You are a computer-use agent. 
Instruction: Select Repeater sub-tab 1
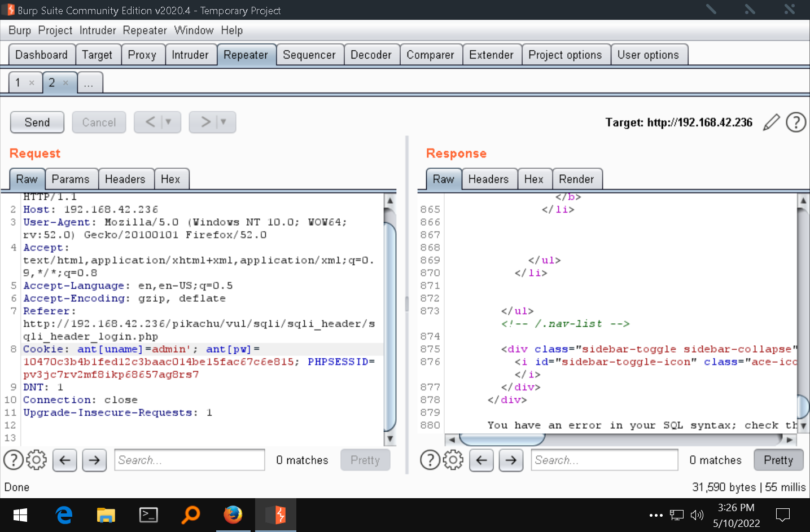pyautogui.click(x=18, y=83)
